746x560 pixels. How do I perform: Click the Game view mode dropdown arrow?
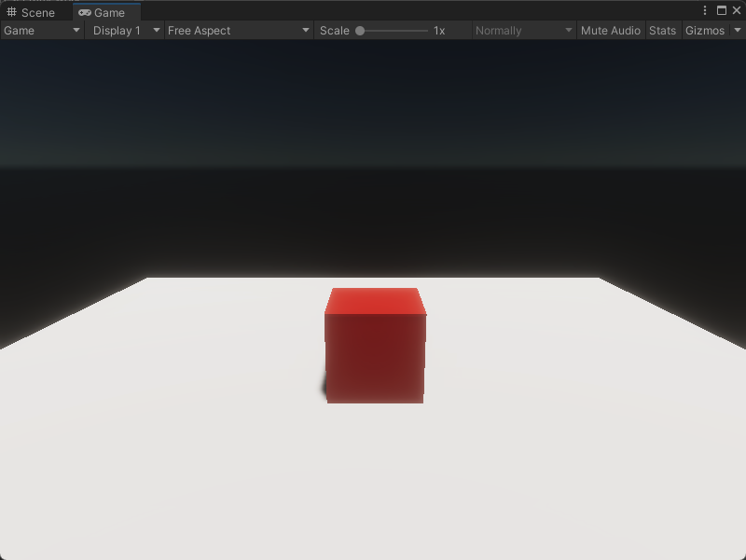point(75,30)
